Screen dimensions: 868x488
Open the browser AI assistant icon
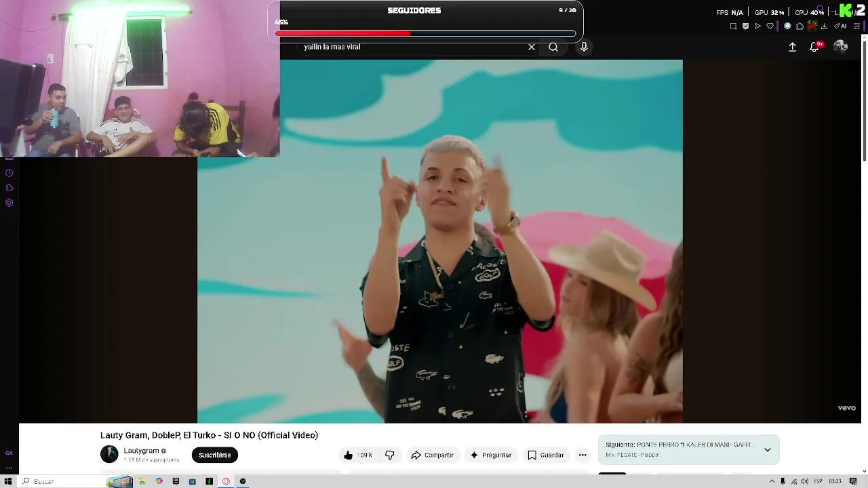(841, 26)
